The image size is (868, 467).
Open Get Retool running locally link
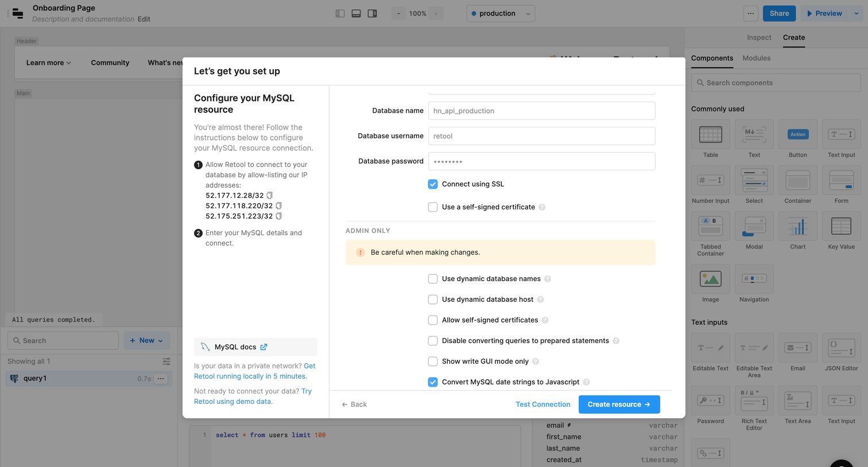point(255,371)
